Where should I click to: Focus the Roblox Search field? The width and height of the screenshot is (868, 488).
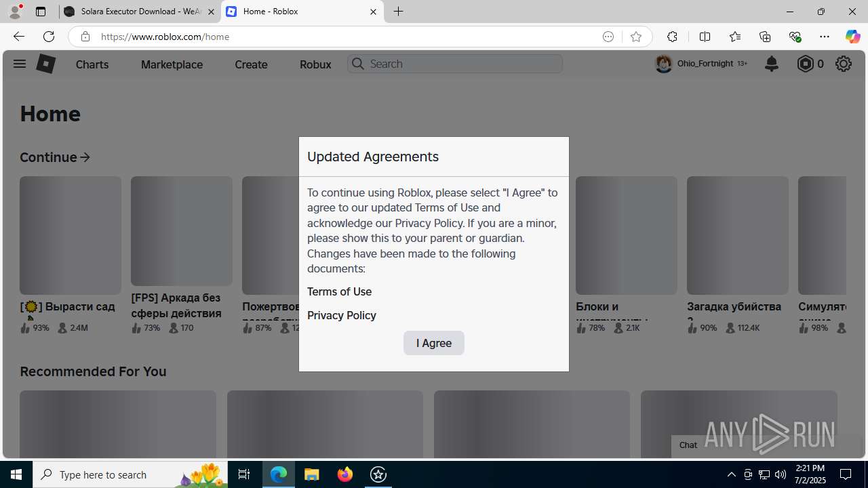pyautogui.click(x=455, y=64)
